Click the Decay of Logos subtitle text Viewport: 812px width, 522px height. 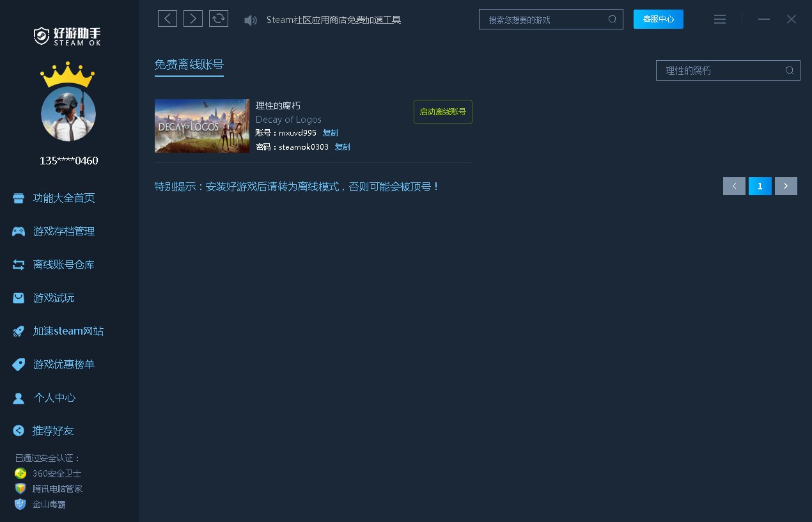point(288,120)
